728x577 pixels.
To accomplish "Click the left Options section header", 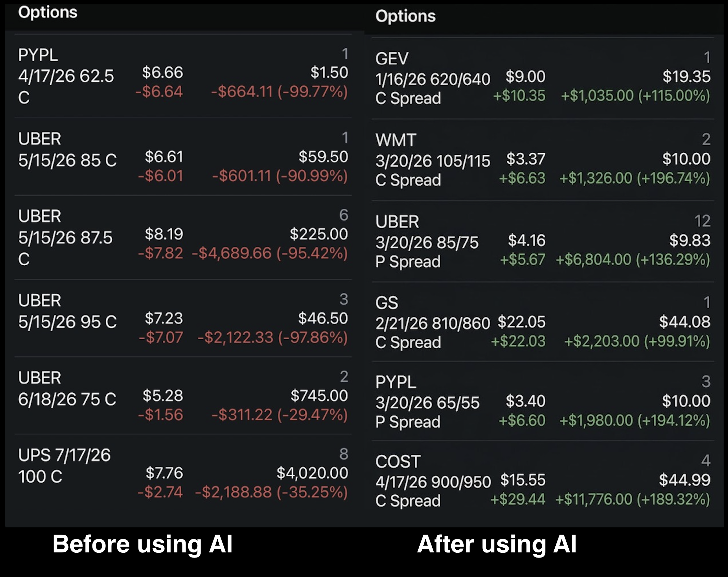I will point(48,13).
